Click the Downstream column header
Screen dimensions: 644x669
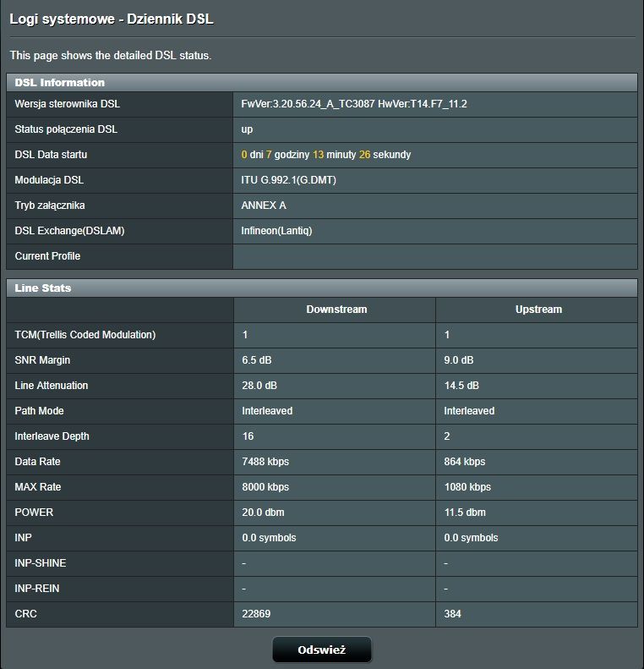[x=336, y=310]
